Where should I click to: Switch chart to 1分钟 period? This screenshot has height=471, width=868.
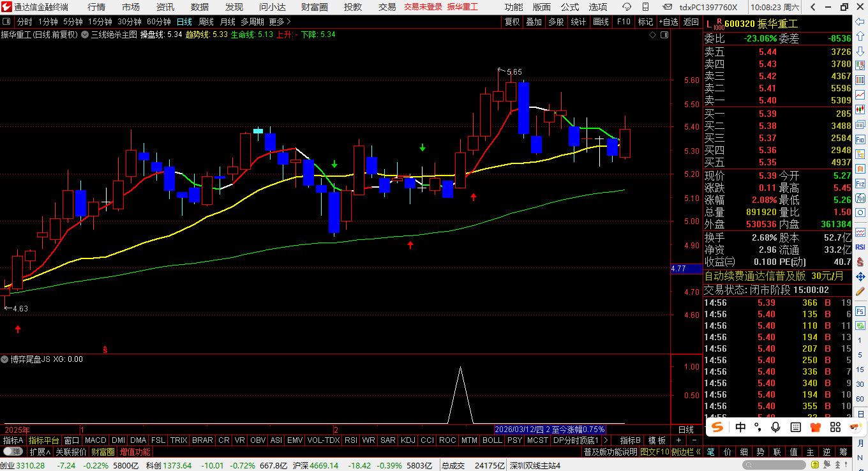point(48,22)
